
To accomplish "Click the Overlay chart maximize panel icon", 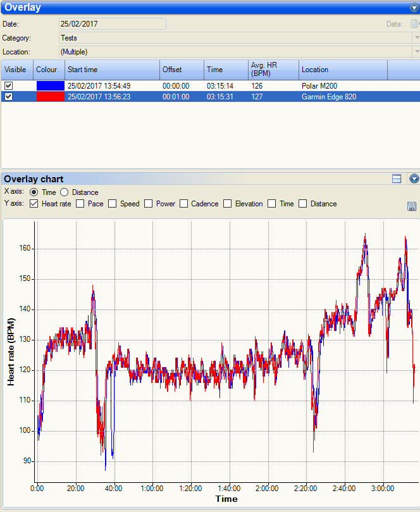I will [x=397, y=179].
